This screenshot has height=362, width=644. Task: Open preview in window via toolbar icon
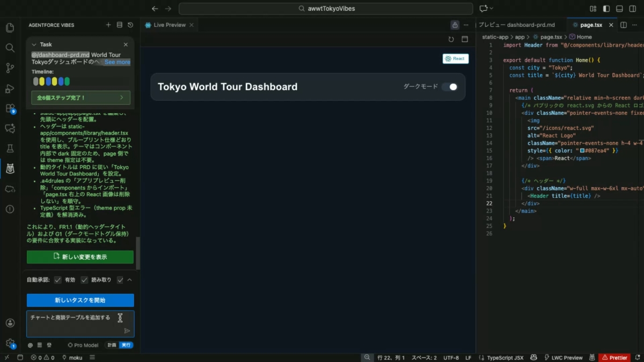[x=465, y=39]
